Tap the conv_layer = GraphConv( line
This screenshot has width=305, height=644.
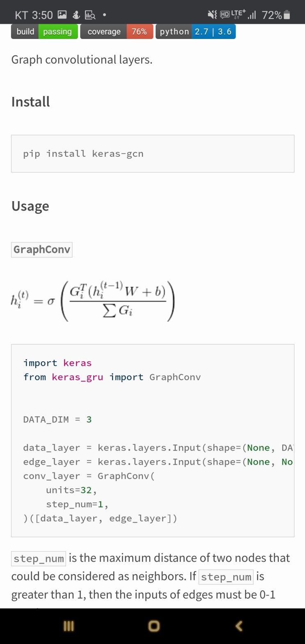pos(89,476)
